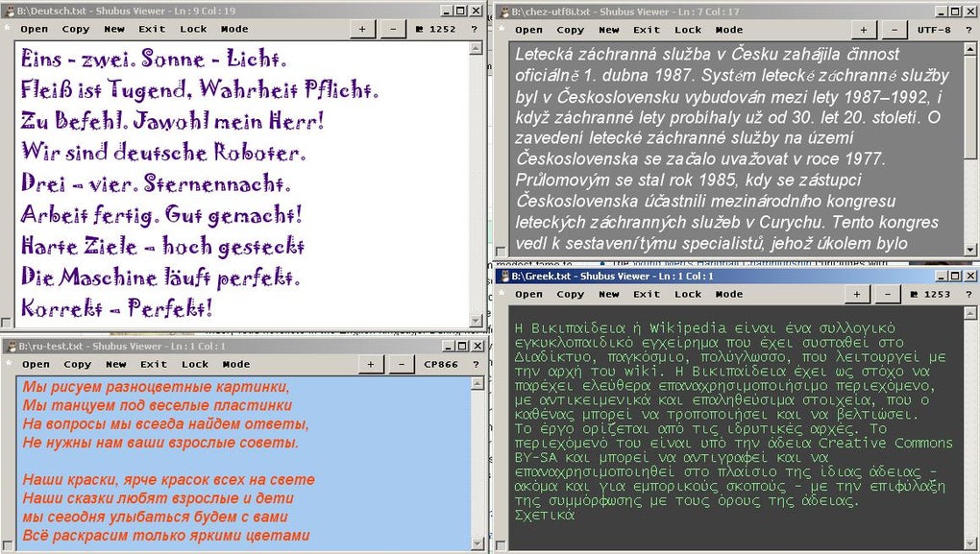Click Open in the Deutsch.txt window

coord(34,29)
